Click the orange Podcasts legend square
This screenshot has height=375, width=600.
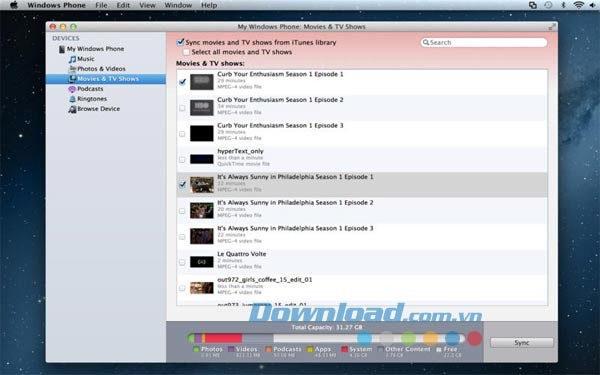(268, 349)
